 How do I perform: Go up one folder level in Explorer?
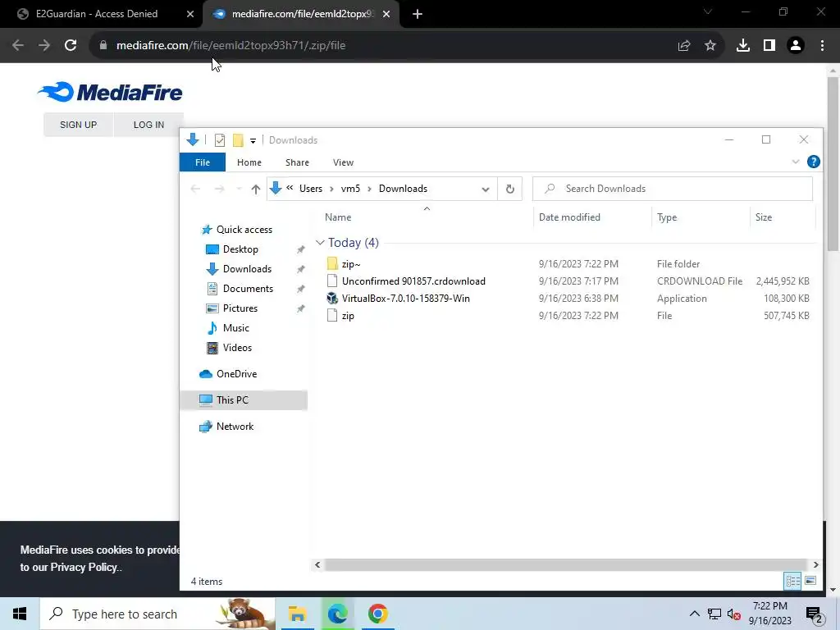256,189
